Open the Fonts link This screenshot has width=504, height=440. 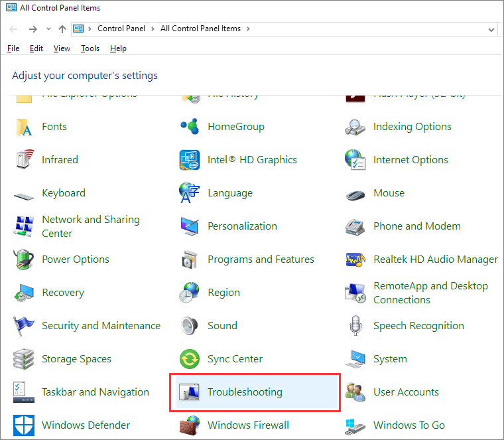pos(54,126)
